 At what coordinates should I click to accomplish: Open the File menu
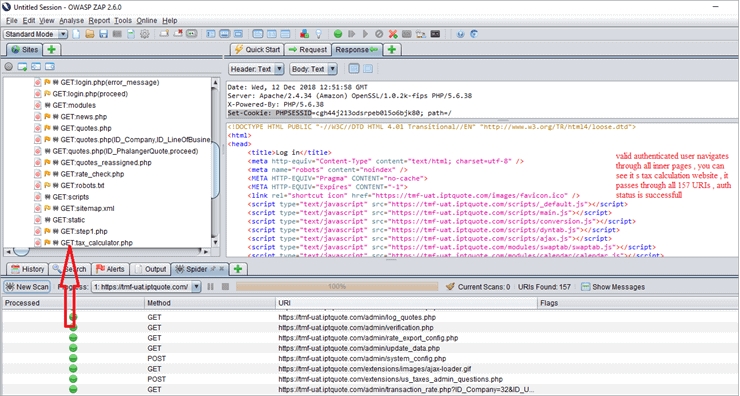pyautogui.click(x=12, y=21)
